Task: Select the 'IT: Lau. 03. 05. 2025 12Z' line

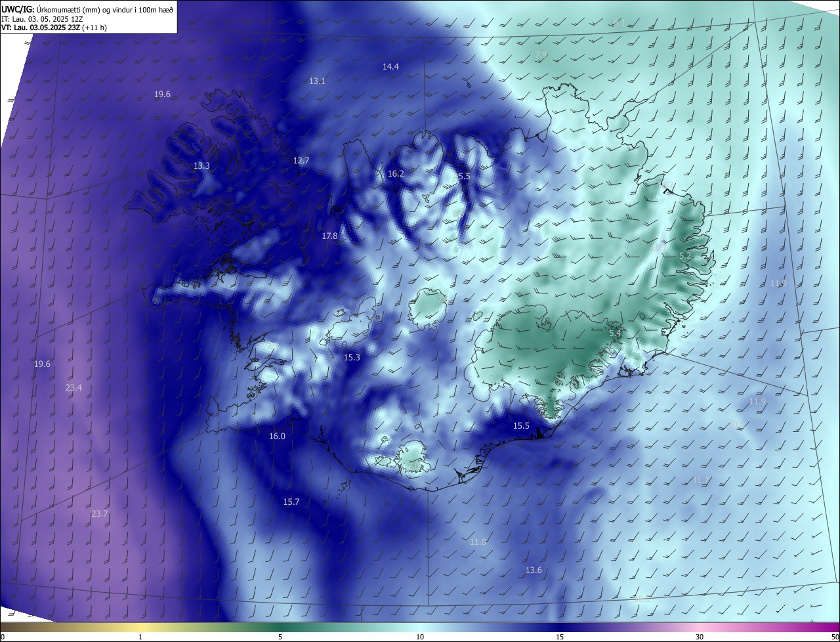Action: (x=43, y=18)
